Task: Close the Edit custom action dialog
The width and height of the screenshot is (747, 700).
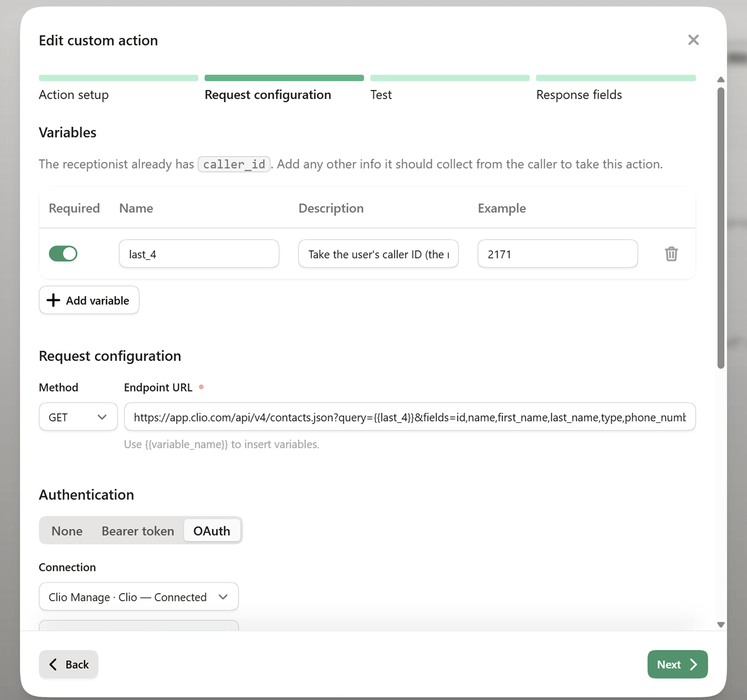Action: pyautogui.click(x=693, y=40)
